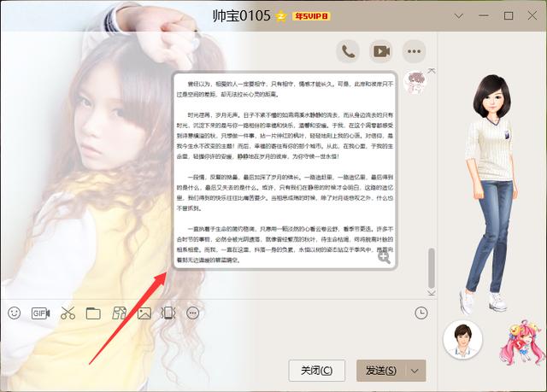Click the chat scrollbar thumb
Screen dimensions: 547x392
432,268
